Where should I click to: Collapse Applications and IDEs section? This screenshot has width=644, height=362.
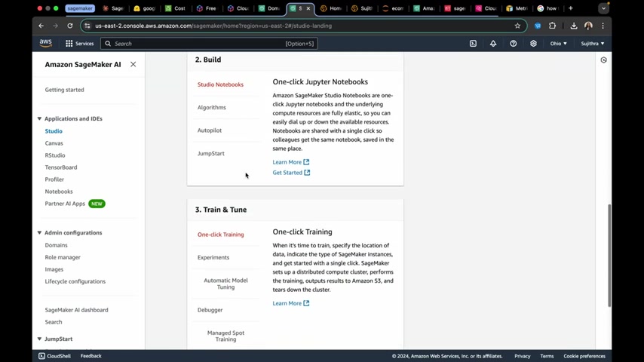[x=39, y=118]
